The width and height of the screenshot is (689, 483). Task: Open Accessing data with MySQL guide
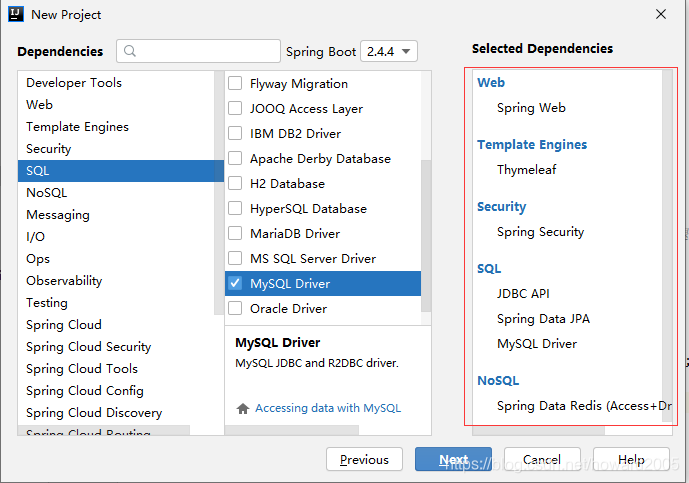pos(328,408)
